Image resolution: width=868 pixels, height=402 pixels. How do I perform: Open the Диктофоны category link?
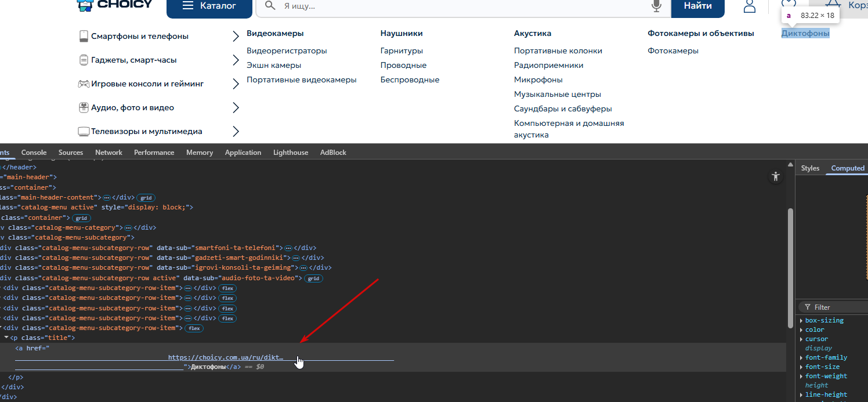[x=805, y=33]
